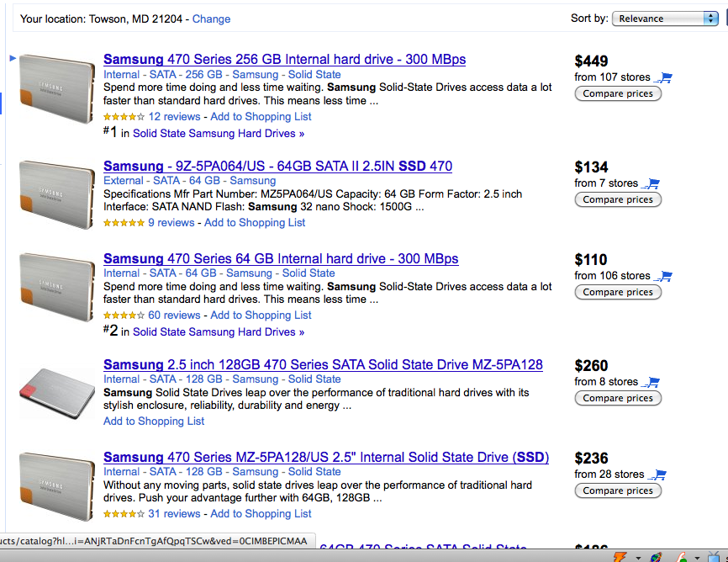The image size is (728, 562).
Task: Open the Samsung 470 Series 64 GB result
Action: [x=281, y=258]
